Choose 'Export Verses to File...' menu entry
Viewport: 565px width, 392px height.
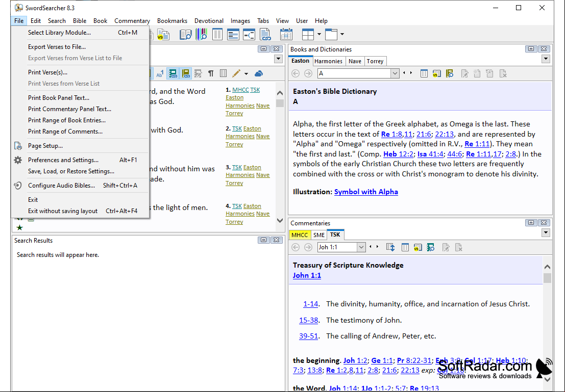tap(80, 47)
